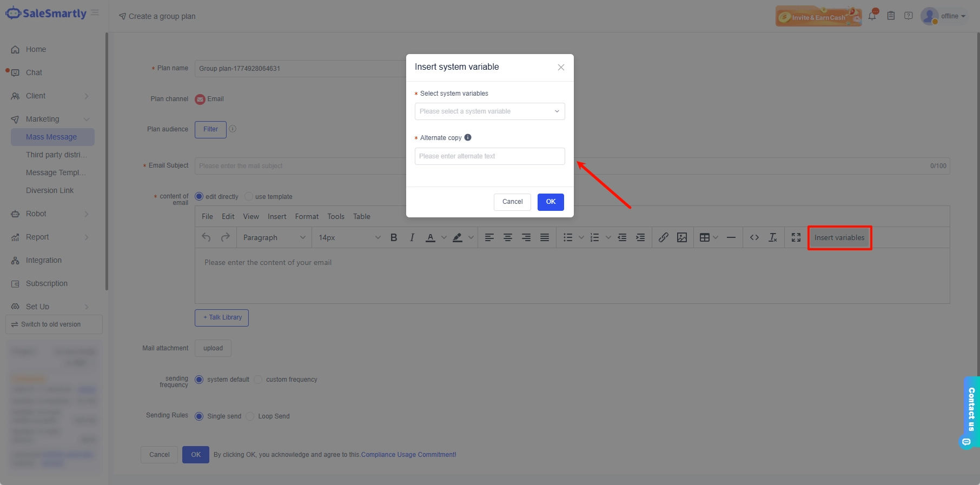Insert a numbered list
980x485 pixels.
click(x=595, y=237)
